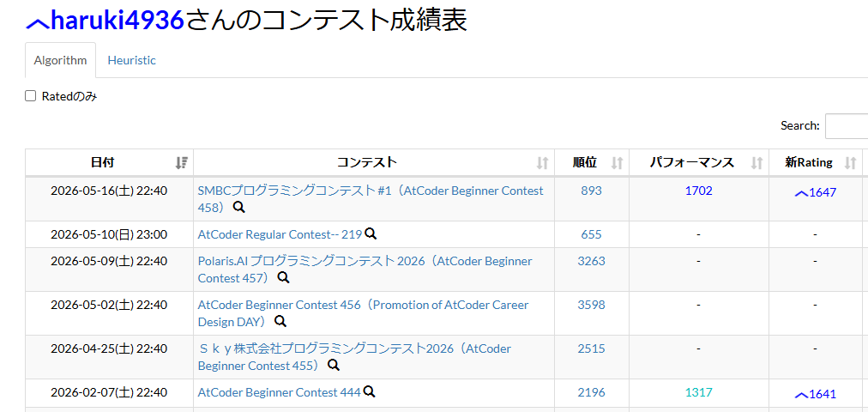Open rank 2515 standings link
The image size is (868, 412).
tap(591, 348)
